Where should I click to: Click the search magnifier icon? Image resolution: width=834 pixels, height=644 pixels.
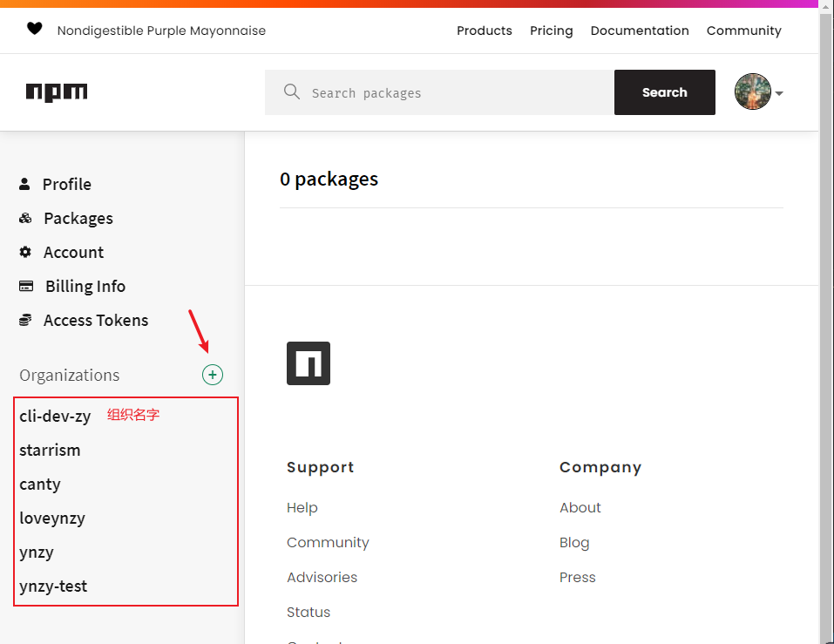pos(291,92)
